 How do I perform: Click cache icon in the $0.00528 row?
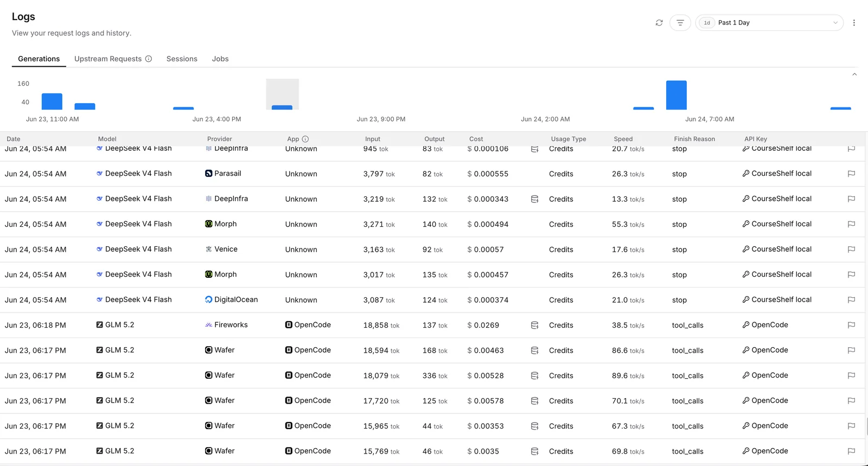pos(534,375)
